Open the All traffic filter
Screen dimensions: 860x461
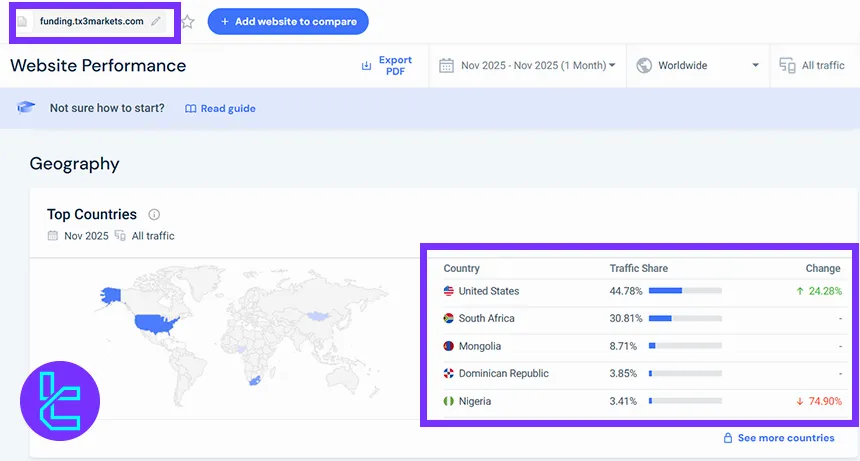pos(812,66)
